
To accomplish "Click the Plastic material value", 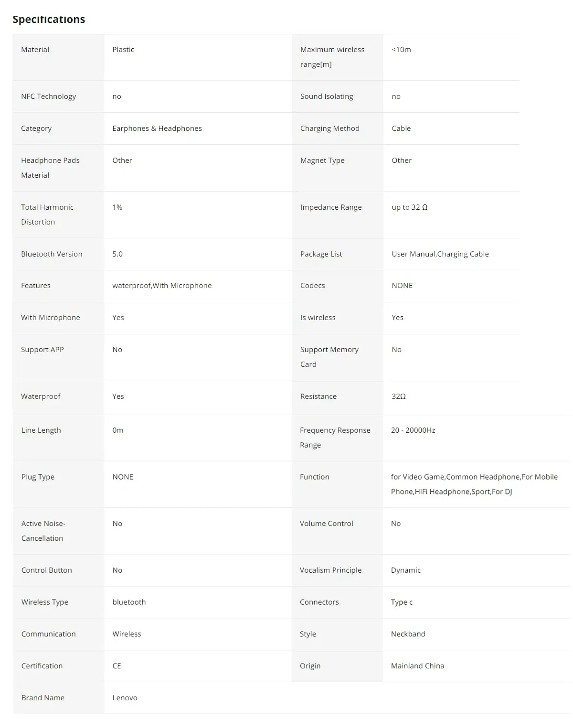I will (x=123, y=50).
